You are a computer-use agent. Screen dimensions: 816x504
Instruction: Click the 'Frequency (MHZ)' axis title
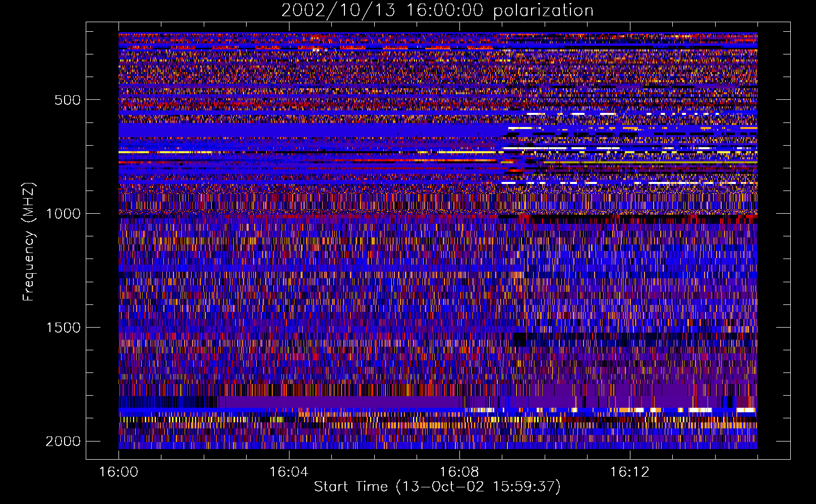point(29,242)
